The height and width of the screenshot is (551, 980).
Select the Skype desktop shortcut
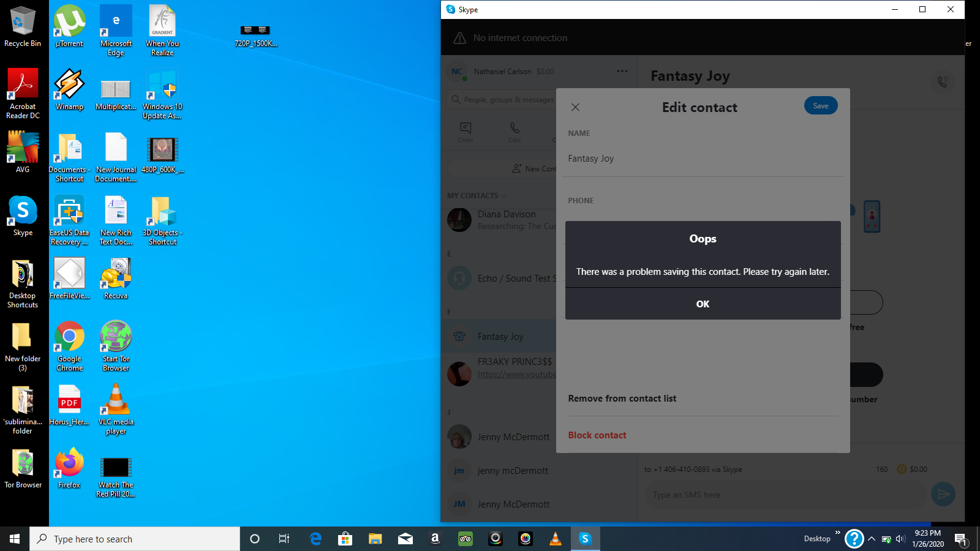23,216
